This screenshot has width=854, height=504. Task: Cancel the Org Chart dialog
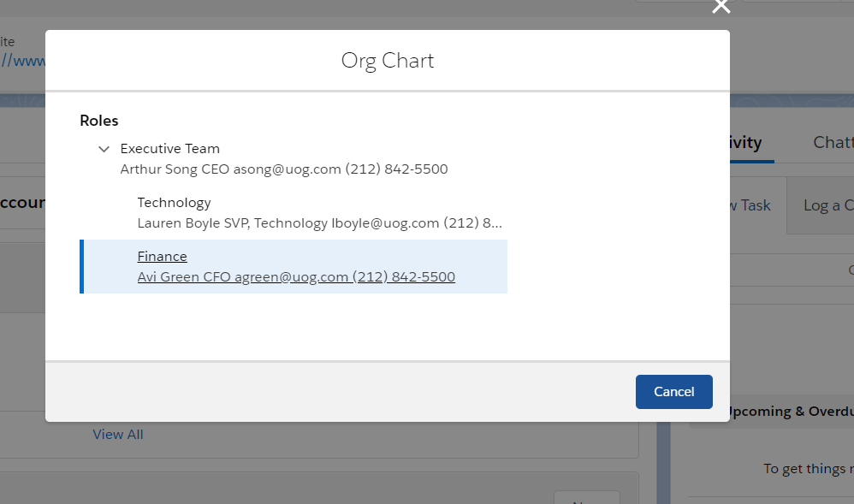tap(673, 391)
